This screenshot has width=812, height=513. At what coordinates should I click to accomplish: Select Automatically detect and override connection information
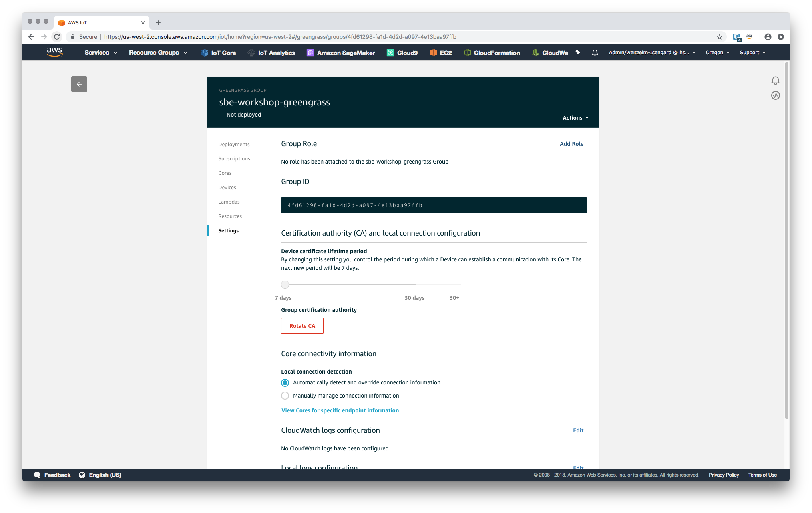click(x=285, y=383)
